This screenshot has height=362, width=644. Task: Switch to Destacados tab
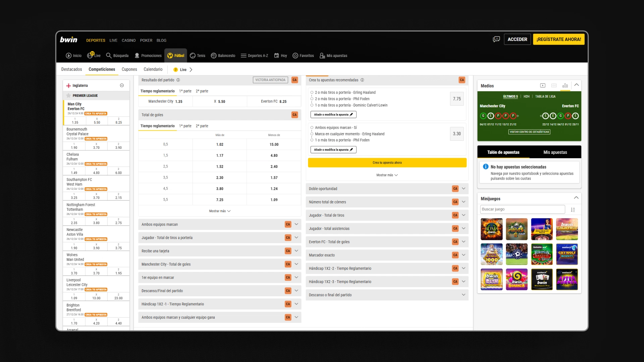(x=71, y=69)
